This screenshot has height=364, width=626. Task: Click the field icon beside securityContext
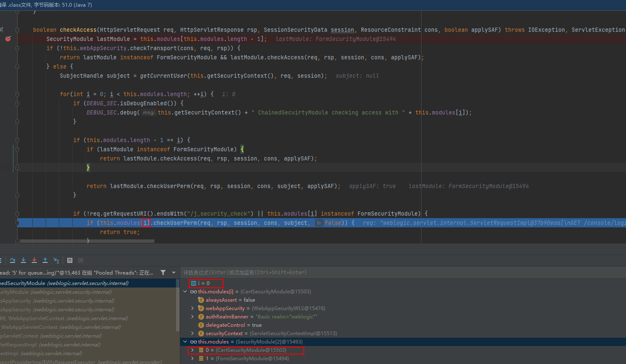201,333
